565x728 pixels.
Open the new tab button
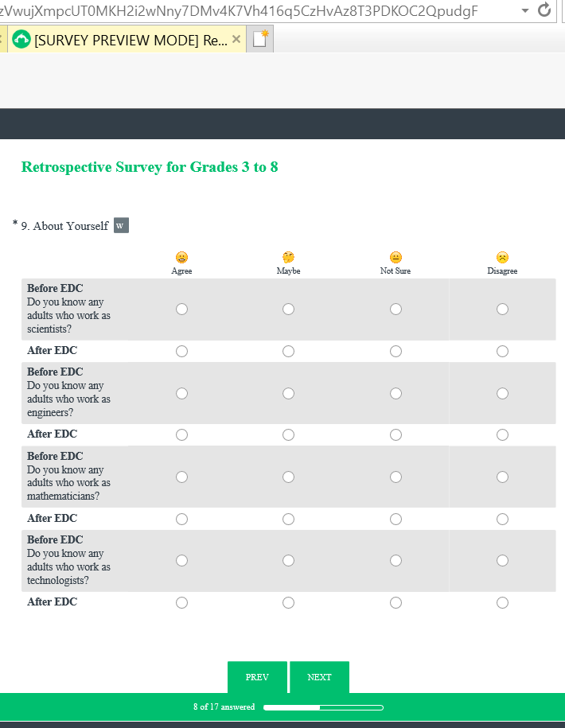[260, 40]
